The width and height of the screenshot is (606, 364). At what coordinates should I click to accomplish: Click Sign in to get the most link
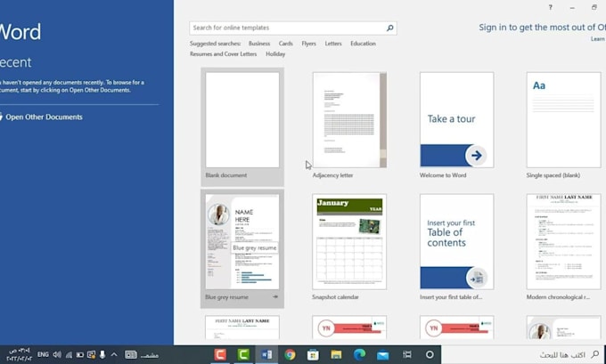pos(542,28)
